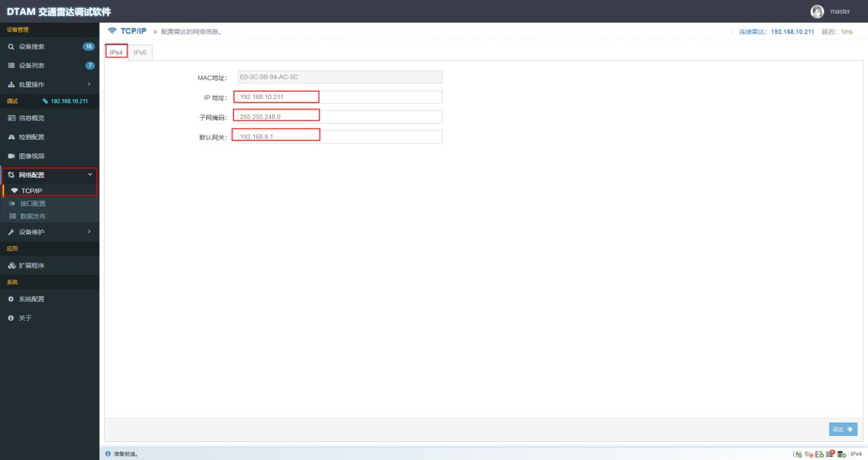Open 图像视频 image video page
This screenshot has width=868, height=460.
tap(31, 156)
